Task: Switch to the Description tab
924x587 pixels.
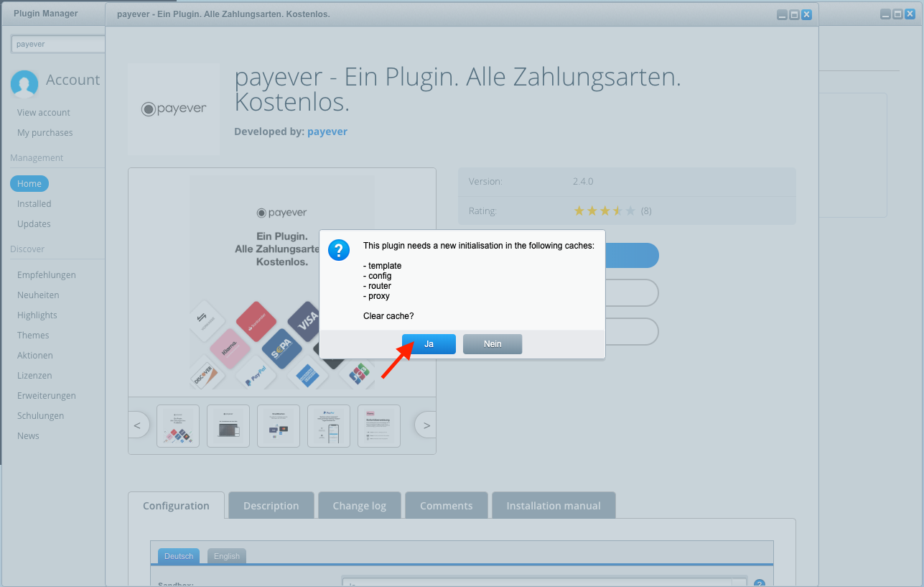Action: [271, 506]
